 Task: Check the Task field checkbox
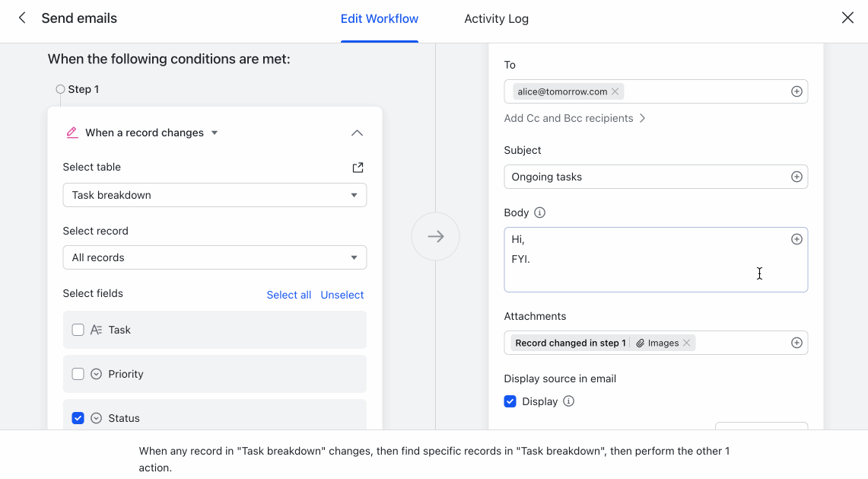pyautogui.click(x=78, y=329)
